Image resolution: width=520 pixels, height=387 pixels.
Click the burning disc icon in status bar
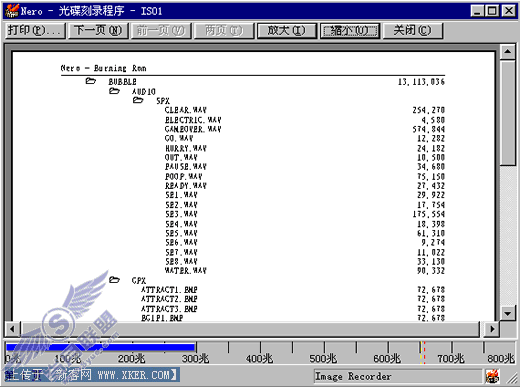tap(492, 376)
